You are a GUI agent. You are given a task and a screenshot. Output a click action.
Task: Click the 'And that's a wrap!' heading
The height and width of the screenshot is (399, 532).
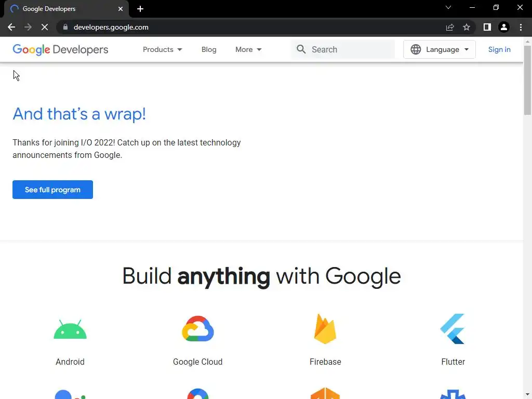(x=79, y=114)
